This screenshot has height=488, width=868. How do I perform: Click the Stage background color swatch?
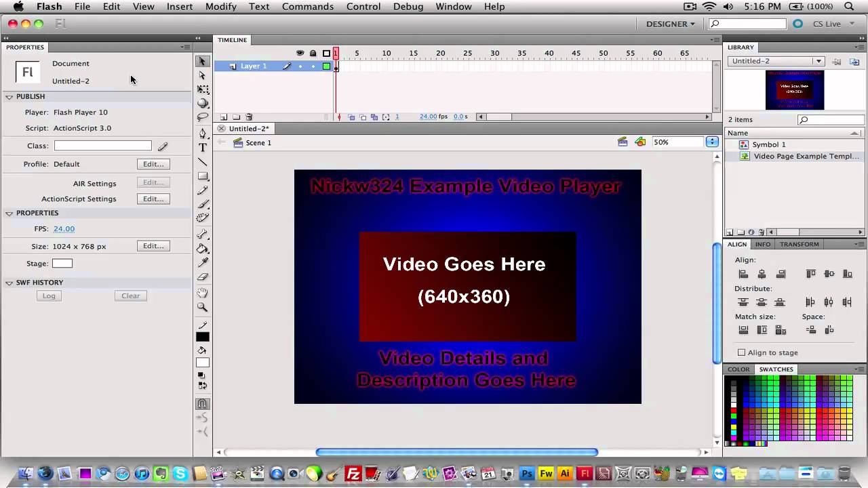pyautogui.click(x=62, y=264)
